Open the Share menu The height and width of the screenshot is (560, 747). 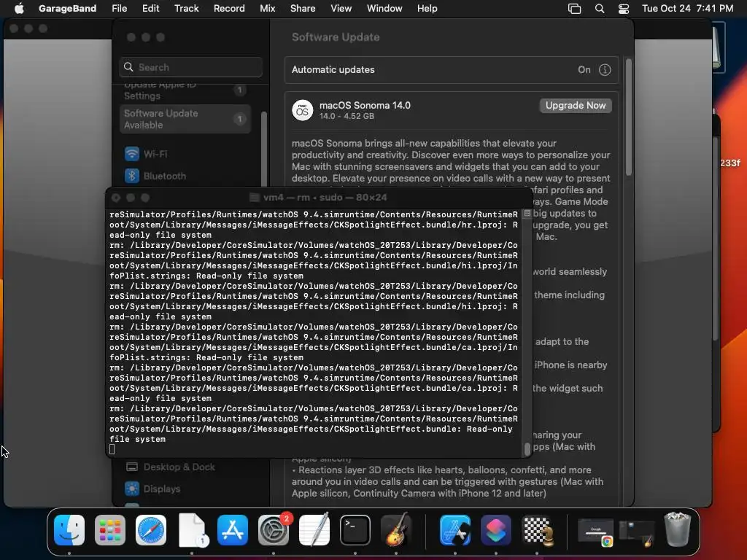click(303, 8)
